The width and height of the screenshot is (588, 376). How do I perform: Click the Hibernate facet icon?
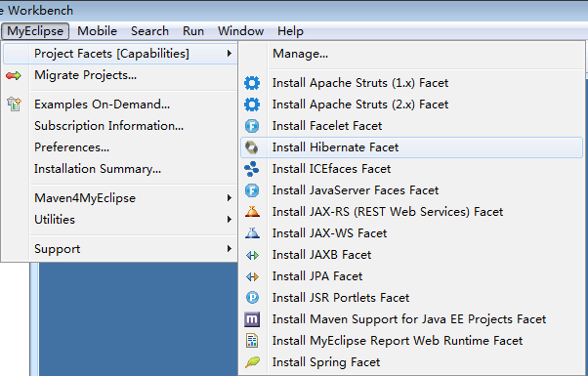252,147
